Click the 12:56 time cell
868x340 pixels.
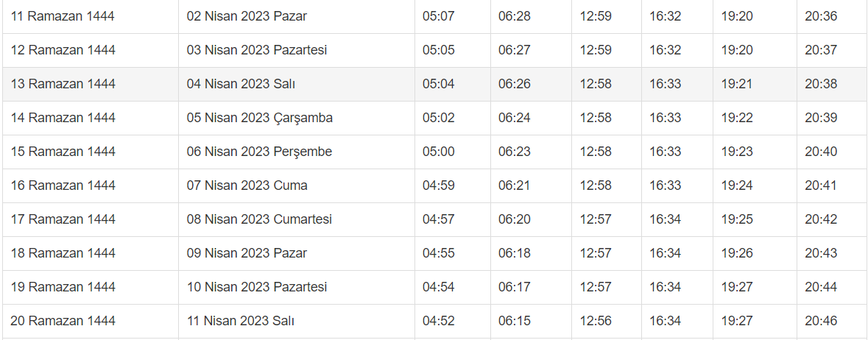596,321
